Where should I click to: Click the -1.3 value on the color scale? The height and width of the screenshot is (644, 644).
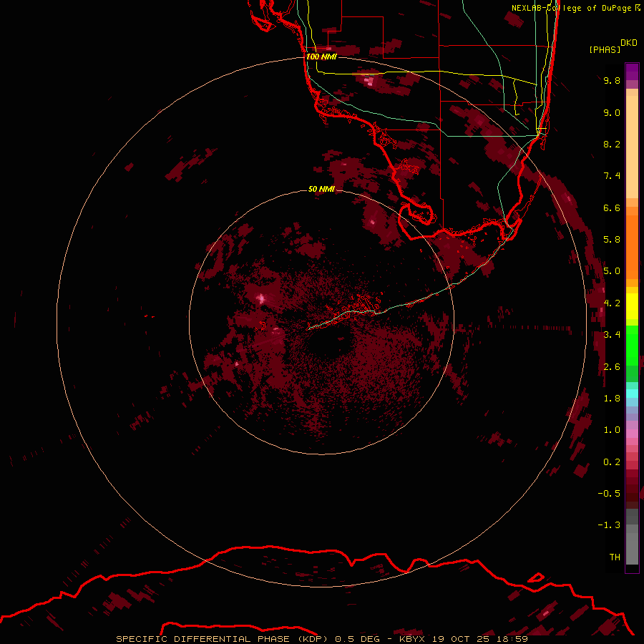coord(609,525)
